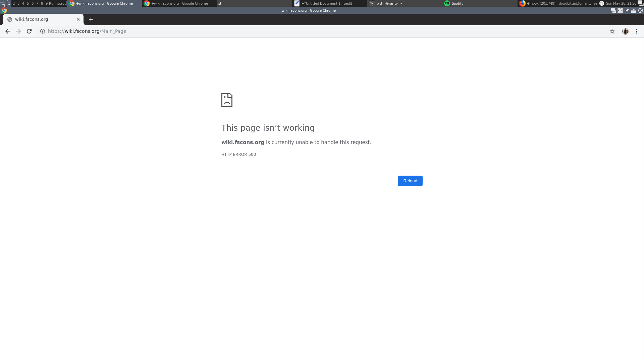Open Chrome's three-dot menu
The image size is (644, 362).
point(636,31)
